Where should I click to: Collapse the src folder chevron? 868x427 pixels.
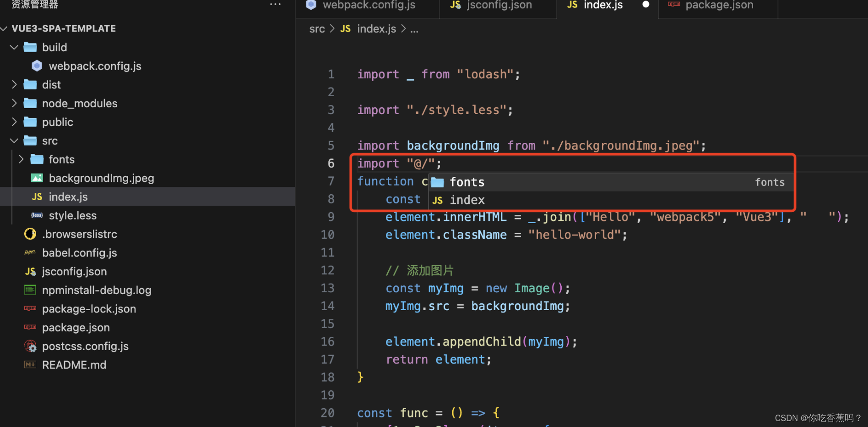pos(14,141)
